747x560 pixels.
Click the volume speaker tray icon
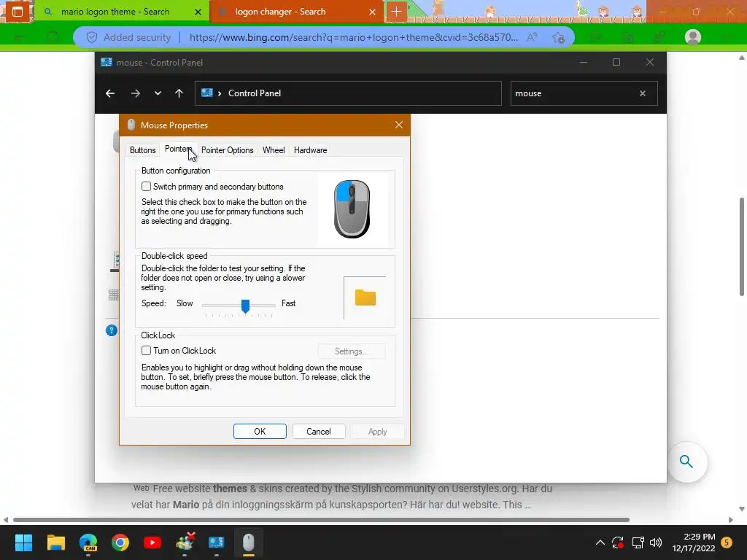pos(656,542)
